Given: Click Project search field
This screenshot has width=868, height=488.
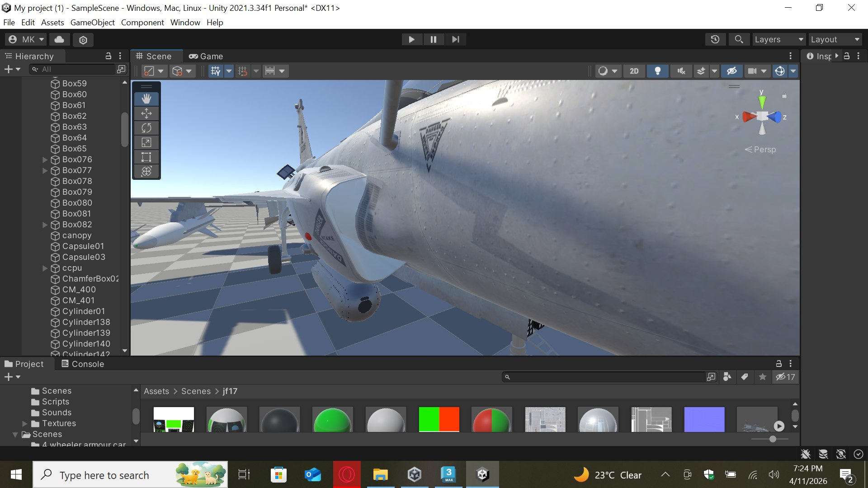Looking at the screenshot, I should [x=604, y=377].
